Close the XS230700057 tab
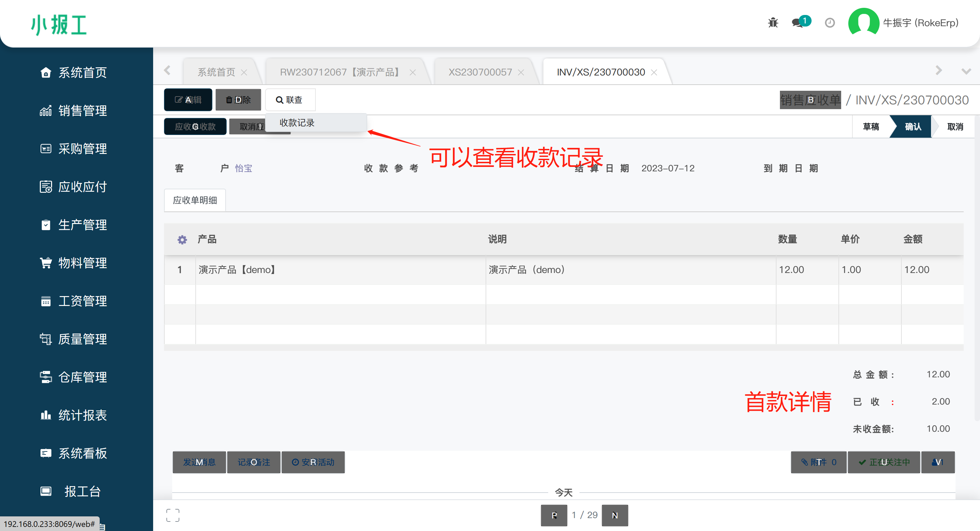 [x=521, y=72]
